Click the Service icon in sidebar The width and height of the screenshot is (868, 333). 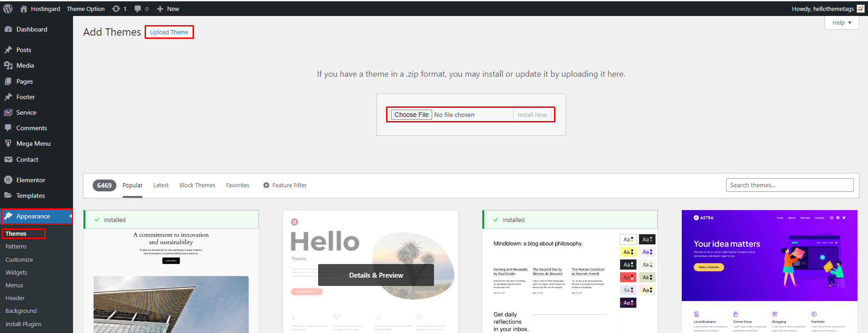pos(8,112)
